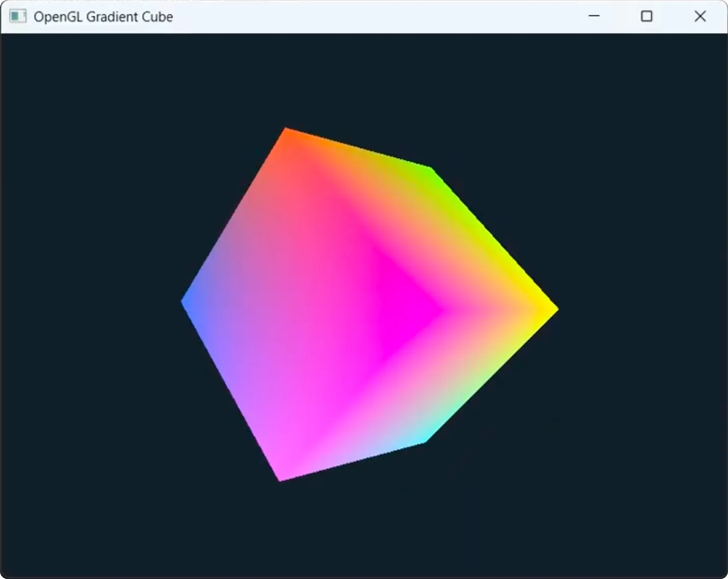The width and height of the screenshot is (728, 579).
Task: Click the OpenGL application icon in title bar
Action: pyautogui.click(x=18, y=16)
